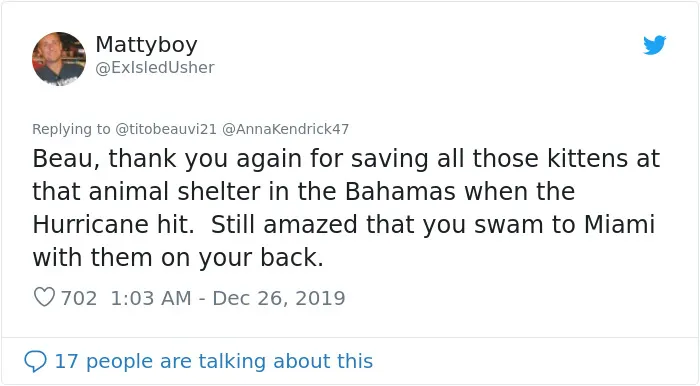Open Twitter via the blue bird logo

point(654,45)
